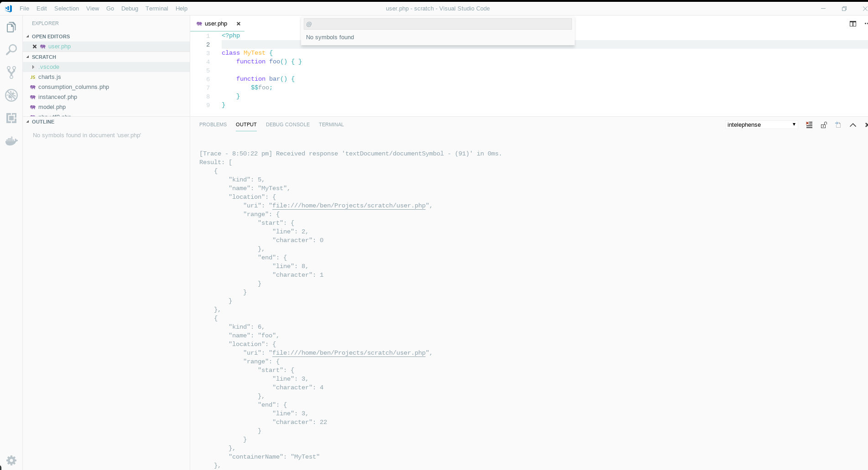Open the Extensions view

(11, 118)
